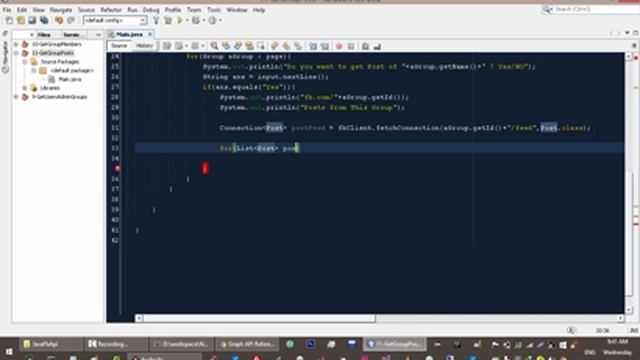This screenshot has height=360, width=640.
Task: Open the Debug Project dropdown arrow
Action: 203,20
